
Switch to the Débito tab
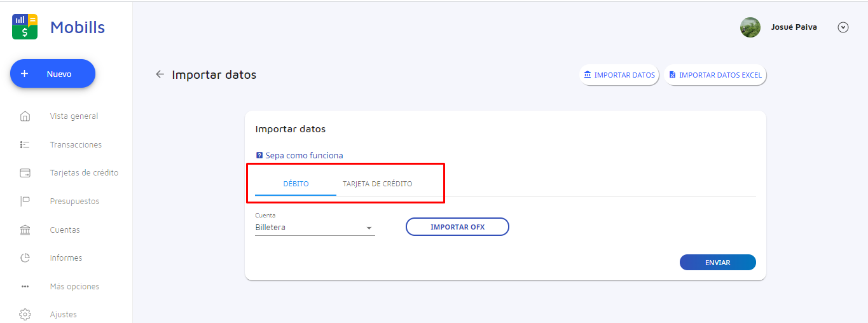point(296,184)
